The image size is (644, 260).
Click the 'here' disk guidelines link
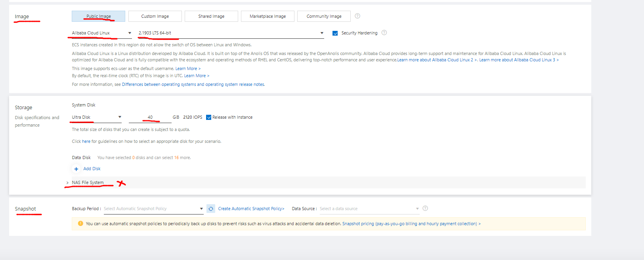pyautogui.click(x=86, y=141)
